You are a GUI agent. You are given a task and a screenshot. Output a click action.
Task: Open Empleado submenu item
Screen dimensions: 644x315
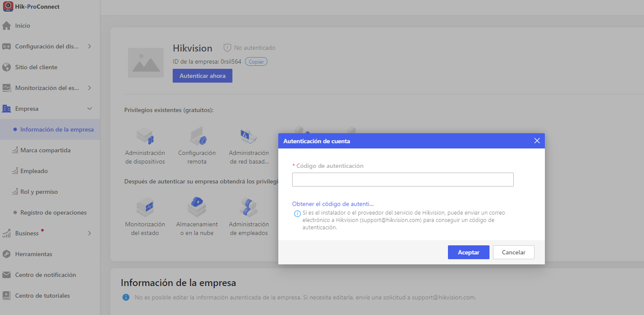coord(50,171)
